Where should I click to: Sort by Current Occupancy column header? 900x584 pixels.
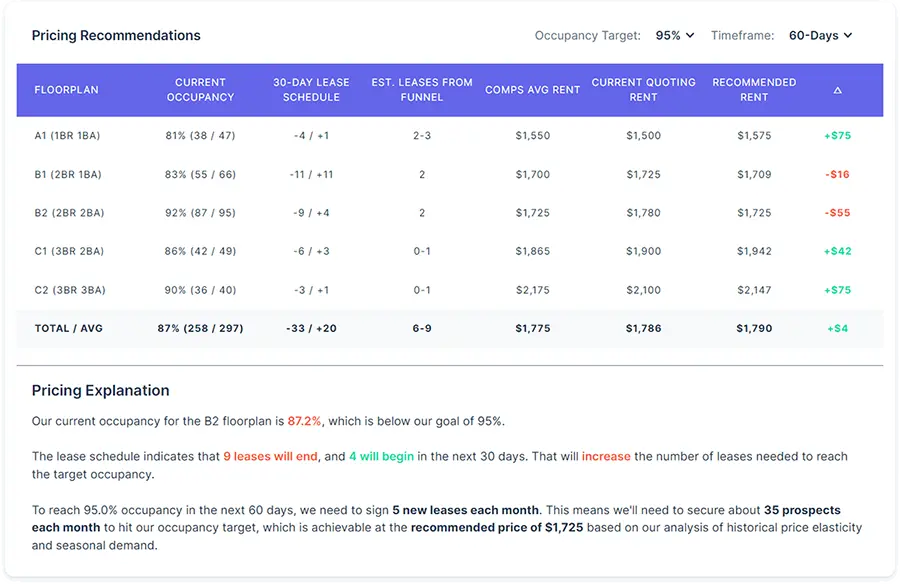click(200, 90)
